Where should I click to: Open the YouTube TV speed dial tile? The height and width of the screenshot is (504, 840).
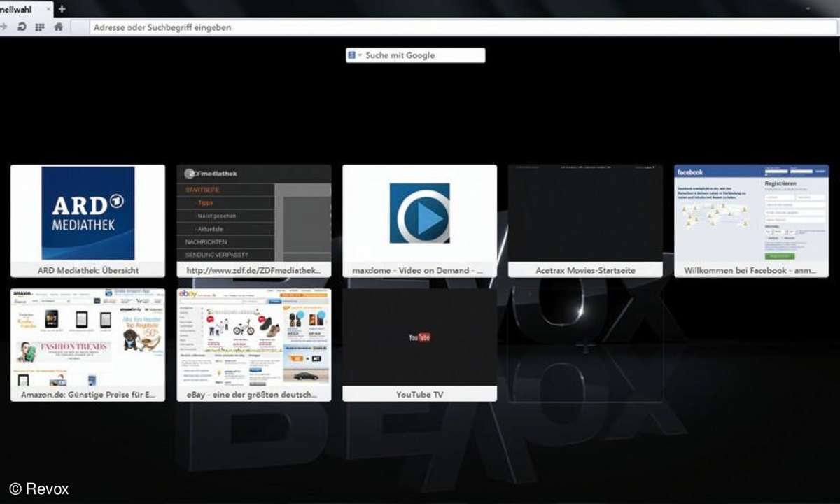click(x=420, y=345)
